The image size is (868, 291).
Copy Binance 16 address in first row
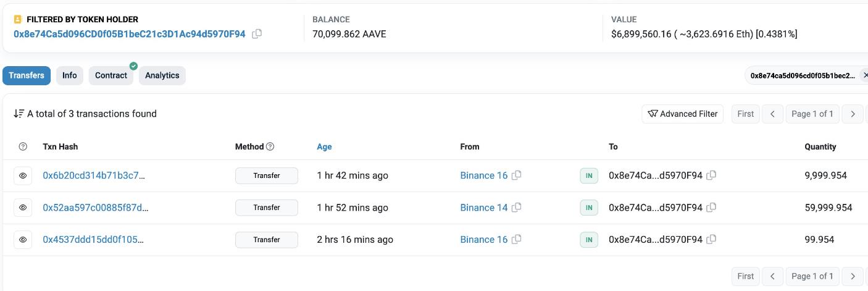[x=517, y=175]
